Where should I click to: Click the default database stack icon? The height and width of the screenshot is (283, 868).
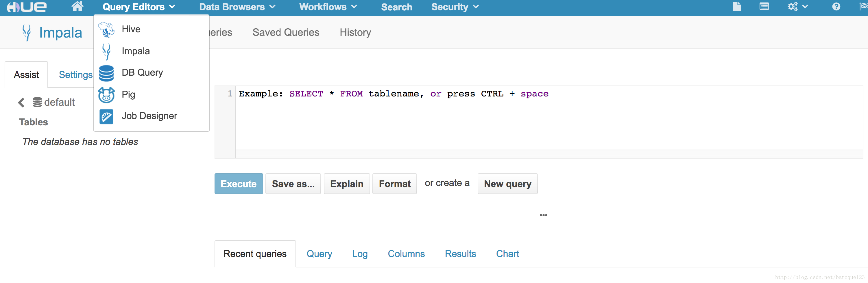point(37,102)
